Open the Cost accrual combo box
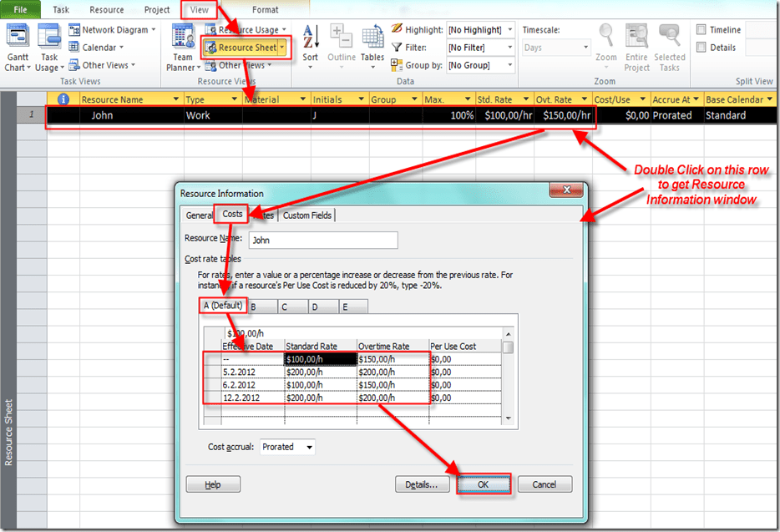 pos(287,447)
